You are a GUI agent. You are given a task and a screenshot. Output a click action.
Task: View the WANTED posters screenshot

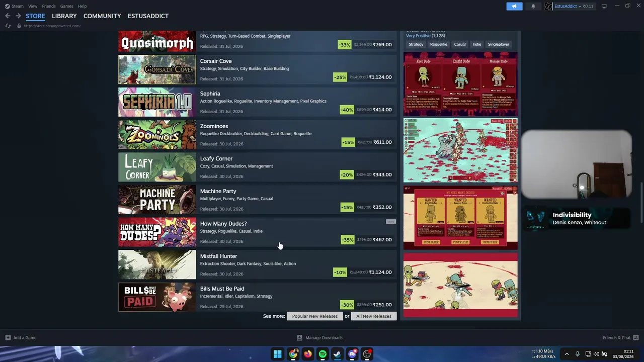point(460,217)
